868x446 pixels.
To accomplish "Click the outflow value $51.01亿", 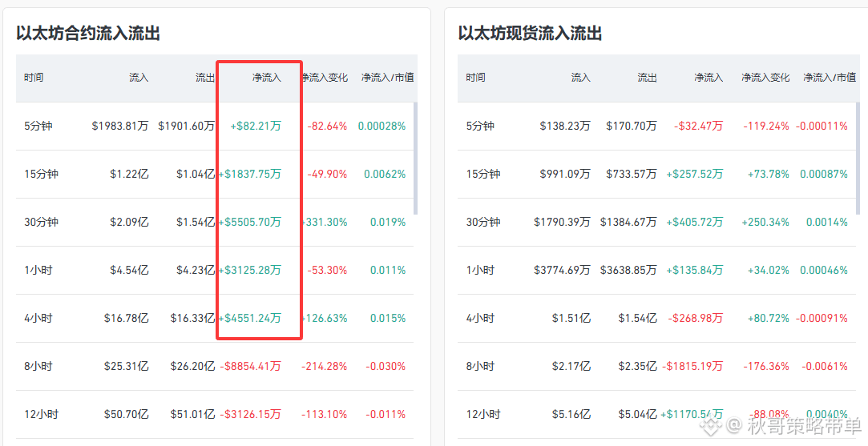I will point(192,415).
